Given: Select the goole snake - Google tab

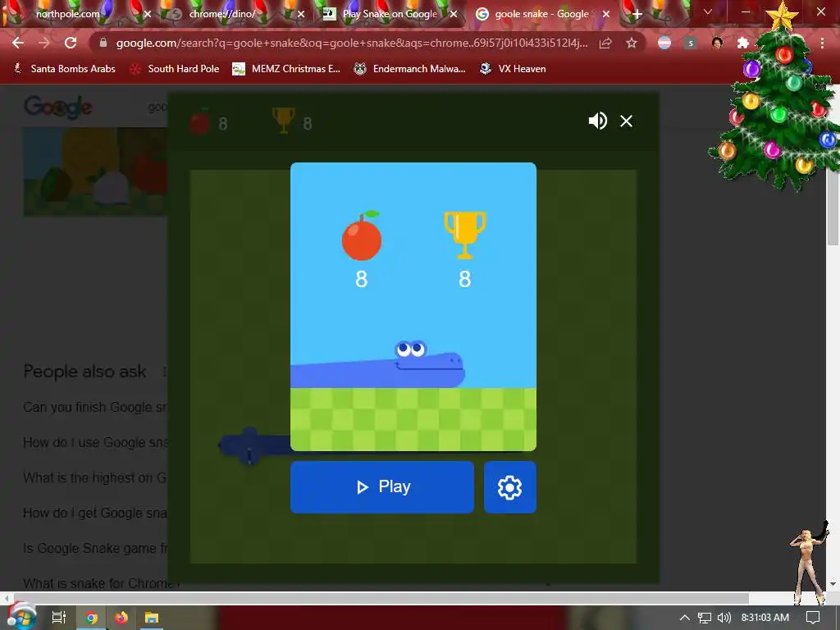Looking at the screenshot, I should pos(541,14).
